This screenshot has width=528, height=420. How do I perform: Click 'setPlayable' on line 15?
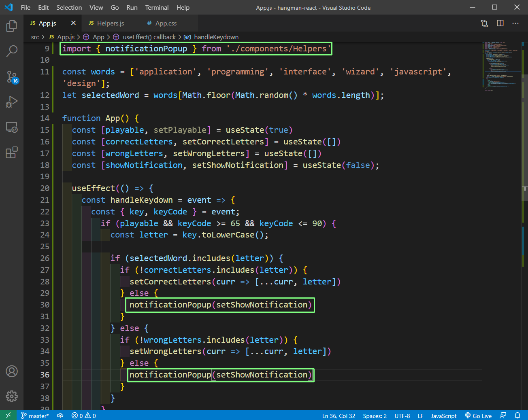[x=180, y=130]
